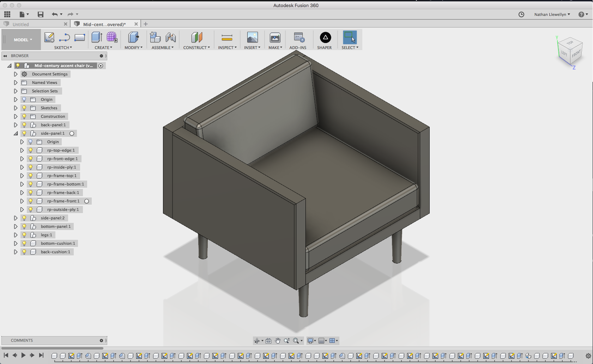
Task: Select rp-frame-bottom:1 in browser tree
Action: pyautogui.click(x=66, y=184)
